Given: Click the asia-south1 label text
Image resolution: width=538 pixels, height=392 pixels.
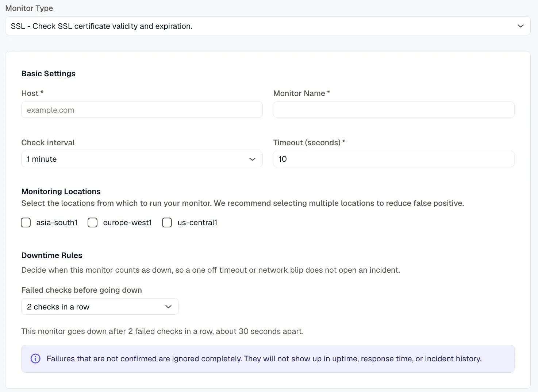Looking at the screenshot, I should tap(57, 223).
